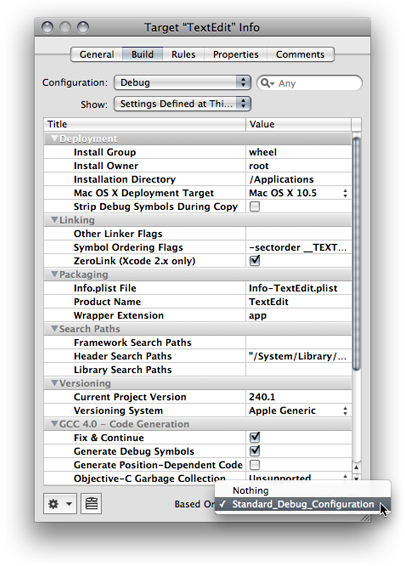Click the TextEdit product name value
This screenshot has height=566, width=405.
(x=299, y=302)
